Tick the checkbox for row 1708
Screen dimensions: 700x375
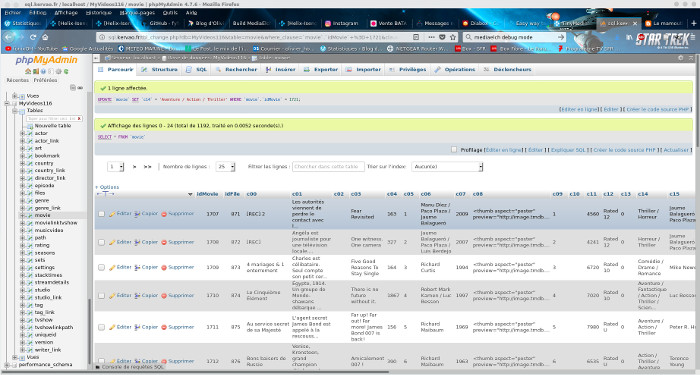pos(101,242)
